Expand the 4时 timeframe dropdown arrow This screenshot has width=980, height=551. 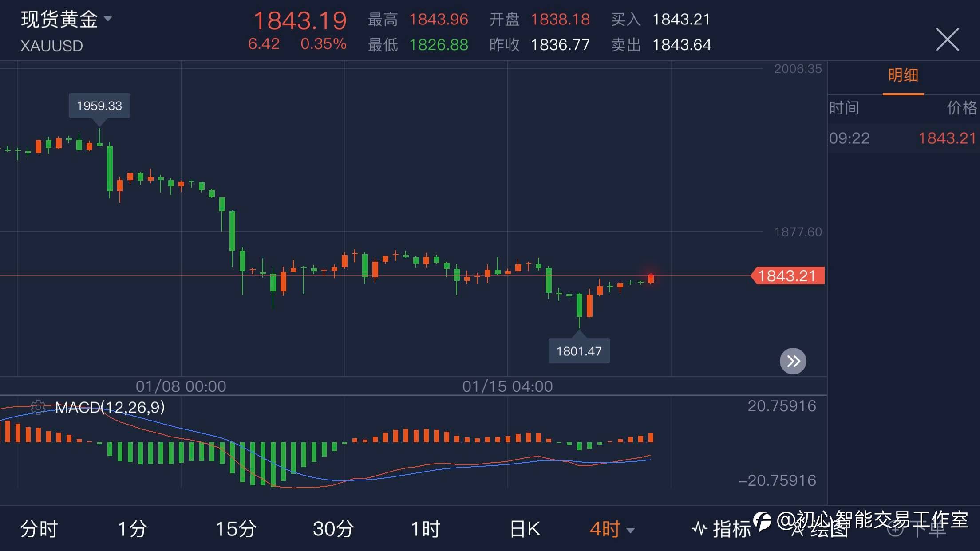[x=630, y=530]
